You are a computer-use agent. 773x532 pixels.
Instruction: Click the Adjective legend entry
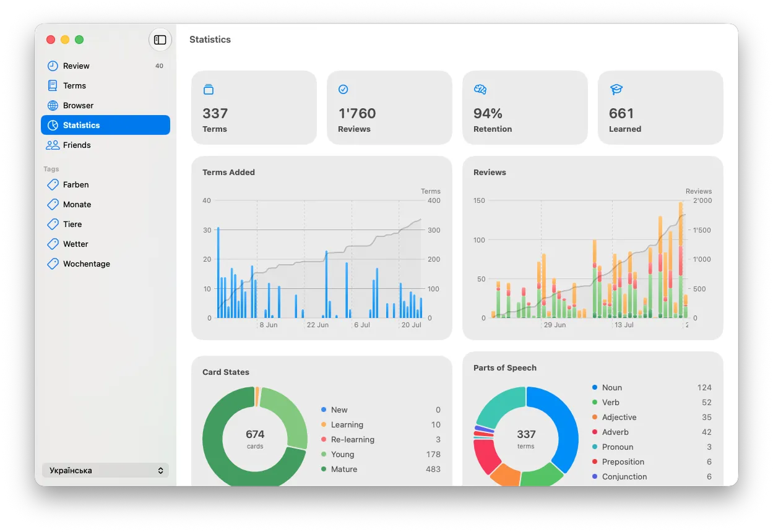(x=651, y=417)
